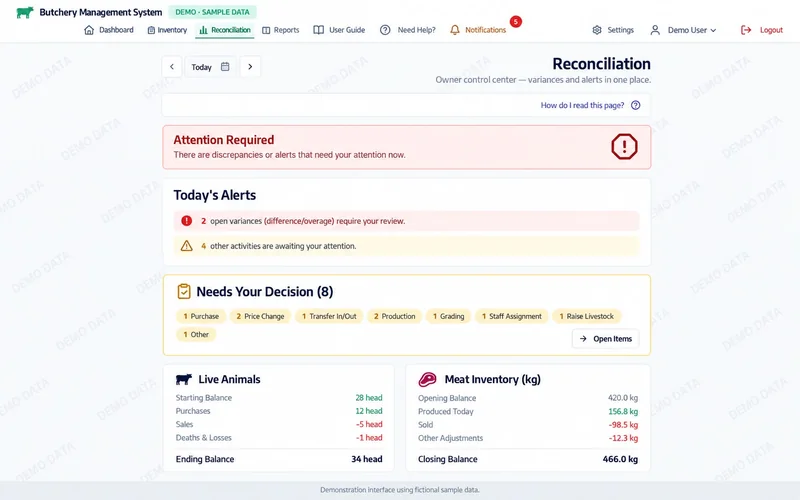Click Deaths & Losses value -1 head
800x500 pixels.
coord(369,437)
